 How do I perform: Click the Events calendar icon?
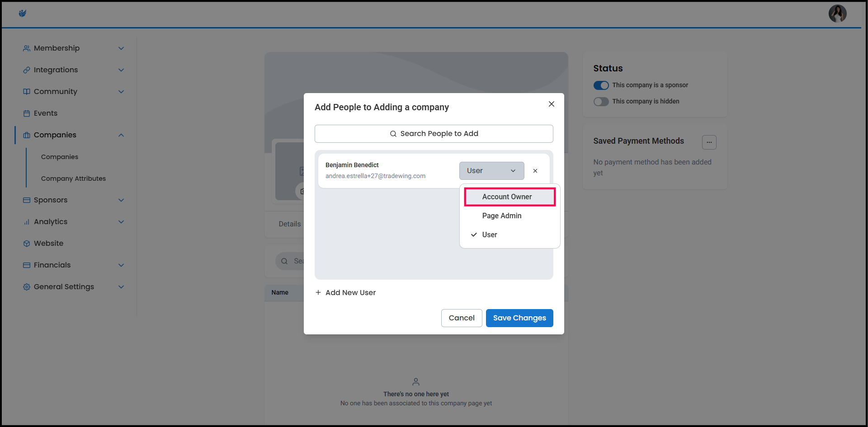pos(27,113)
